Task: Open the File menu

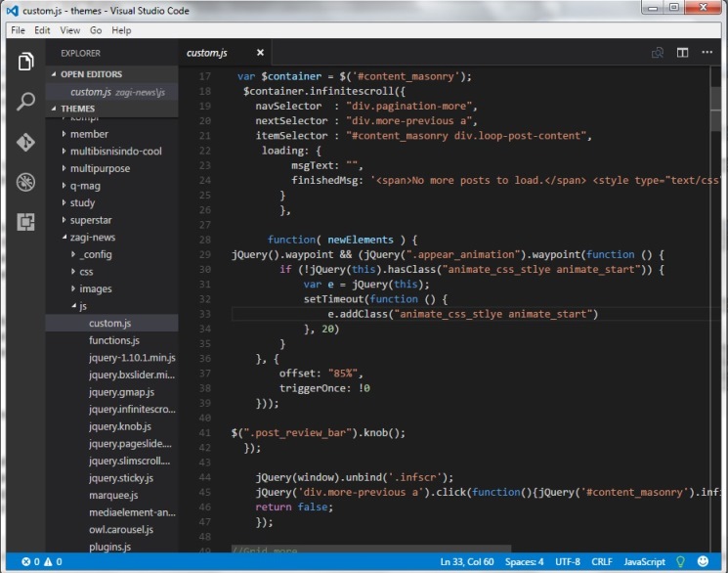Action: 18,30
